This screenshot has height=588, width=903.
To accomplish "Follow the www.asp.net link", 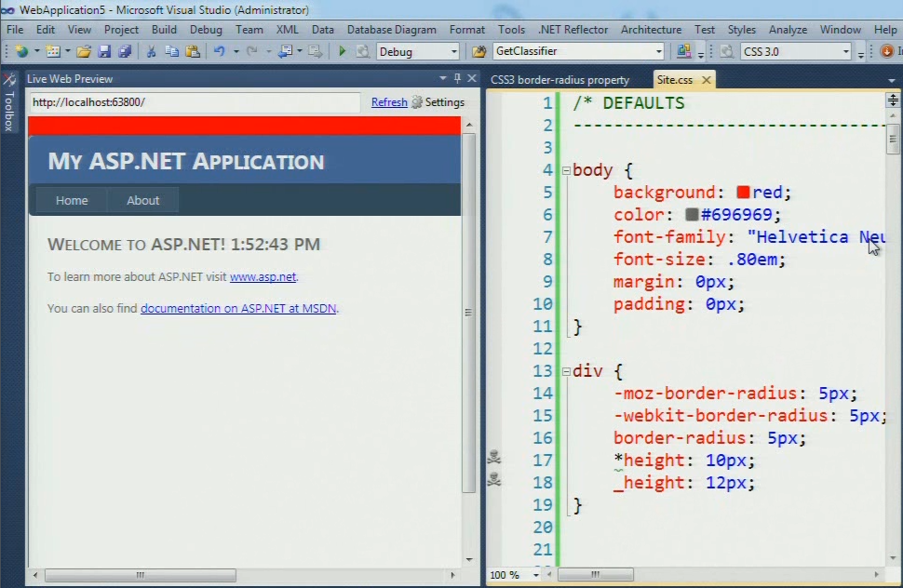I will click(x=263, y=276).
